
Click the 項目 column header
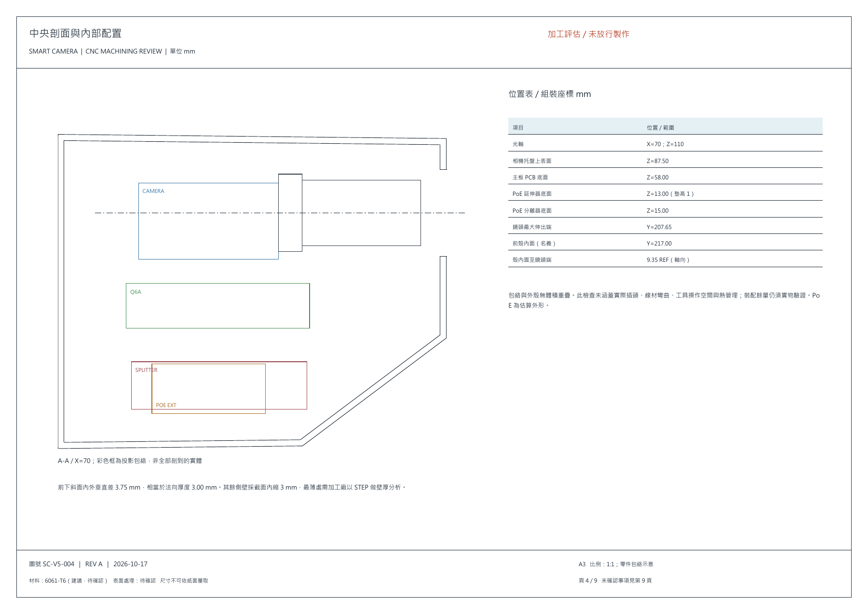tap(518, 128)
